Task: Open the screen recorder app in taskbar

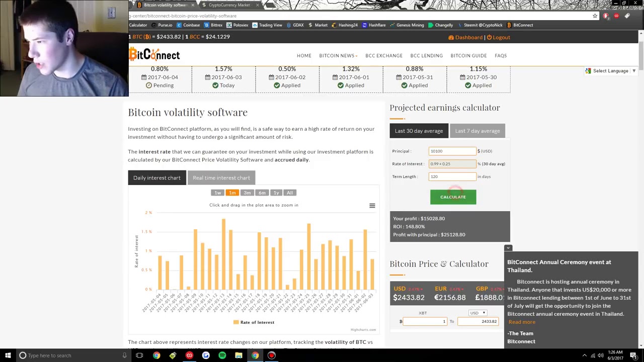Action: click(272, 355)
